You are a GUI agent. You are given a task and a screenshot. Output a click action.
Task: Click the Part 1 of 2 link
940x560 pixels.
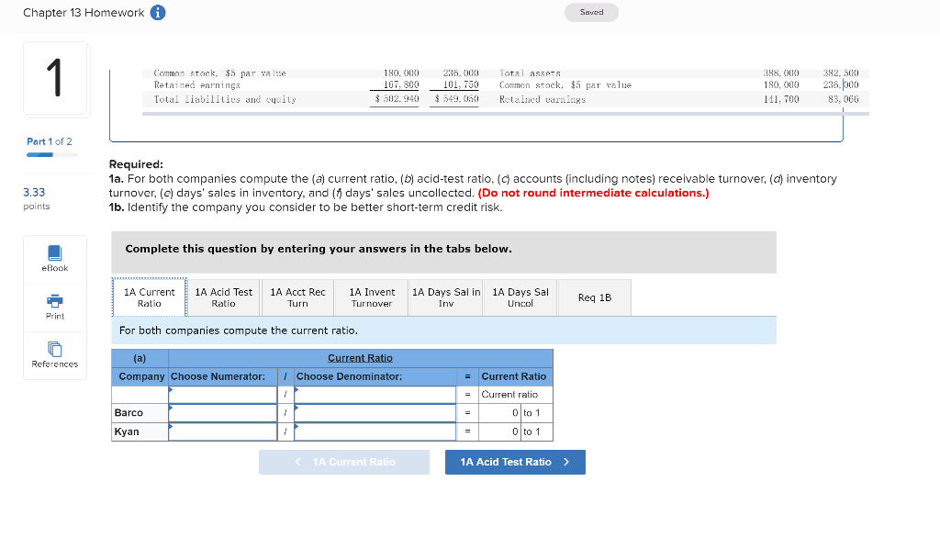(50, 141)
